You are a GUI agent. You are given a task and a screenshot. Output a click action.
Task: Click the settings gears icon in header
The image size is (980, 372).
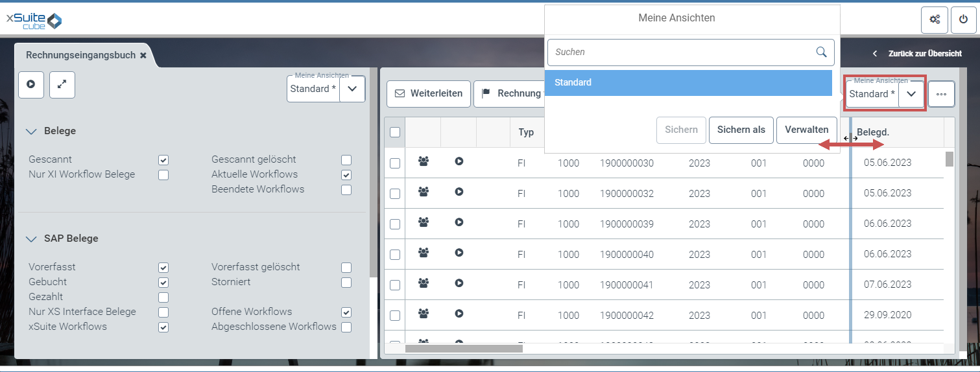(x=935, y=20)
